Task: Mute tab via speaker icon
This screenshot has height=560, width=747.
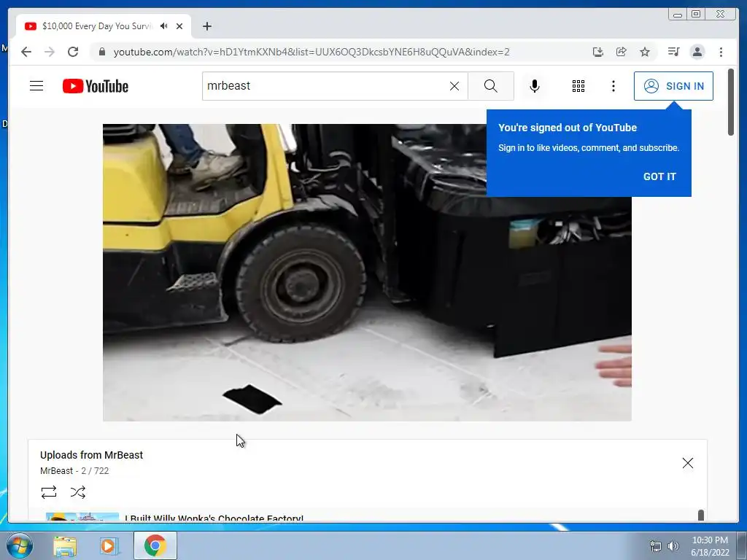Action: pyautogui.click(x=164, y=26)
